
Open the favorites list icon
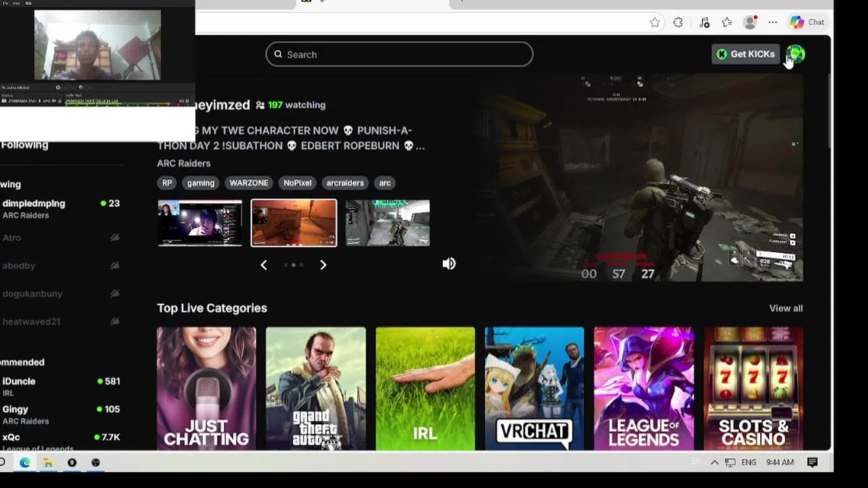727,22
